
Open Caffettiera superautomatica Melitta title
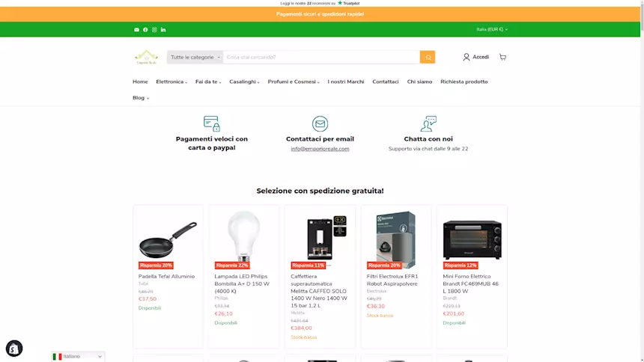coord(319,291)
